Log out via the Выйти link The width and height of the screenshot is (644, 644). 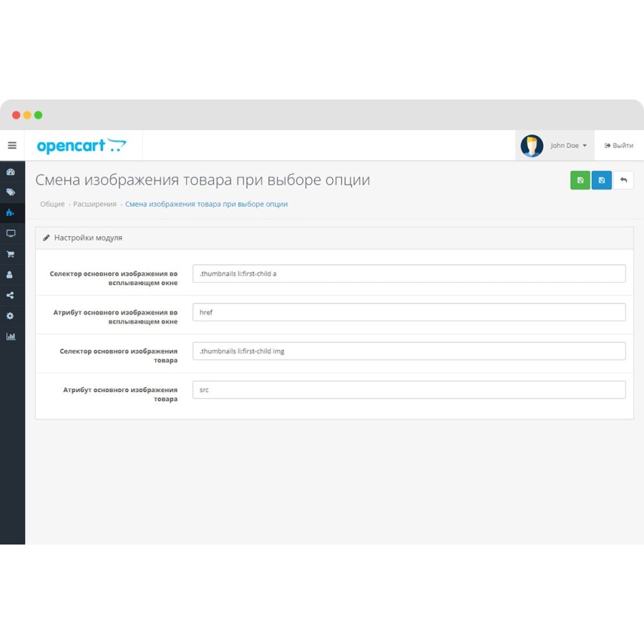pos(619,145)
